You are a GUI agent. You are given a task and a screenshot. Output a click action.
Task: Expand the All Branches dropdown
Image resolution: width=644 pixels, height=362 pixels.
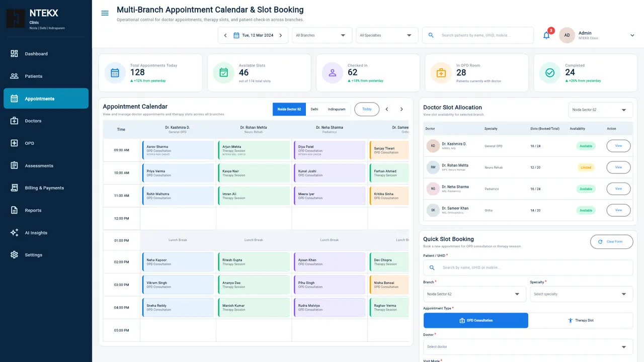coord(322,35)
